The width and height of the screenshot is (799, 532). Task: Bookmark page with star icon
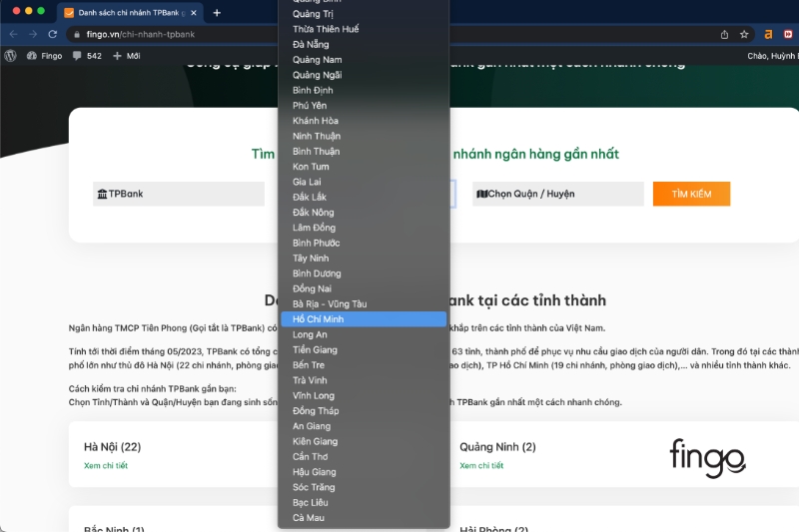pos(744,34)
